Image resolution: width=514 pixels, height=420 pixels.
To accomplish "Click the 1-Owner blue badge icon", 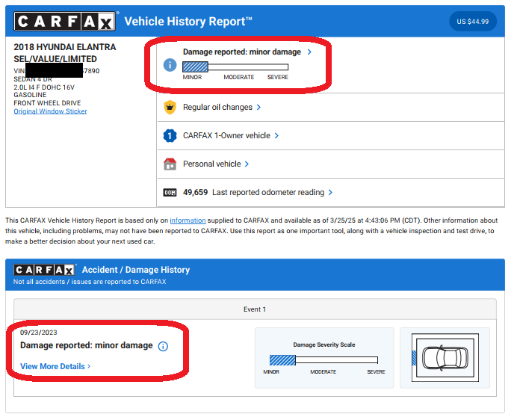I will coord(170,135).
